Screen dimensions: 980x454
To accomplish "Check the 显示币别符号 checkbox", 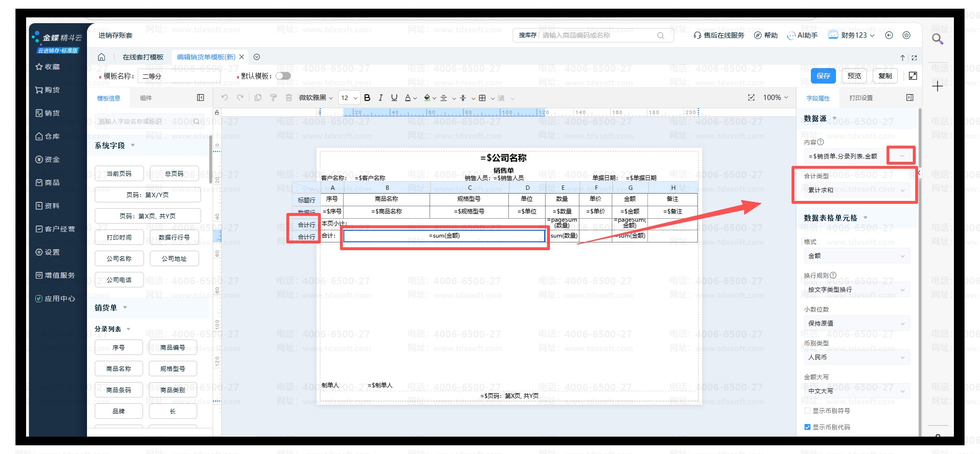I will [807, 411].
